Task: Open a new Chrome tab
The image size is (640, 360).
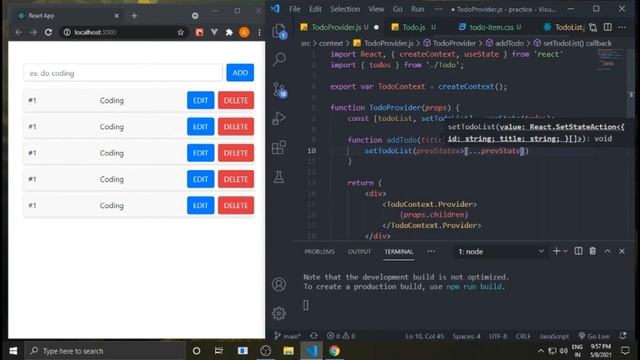Action: click(134, 16)
